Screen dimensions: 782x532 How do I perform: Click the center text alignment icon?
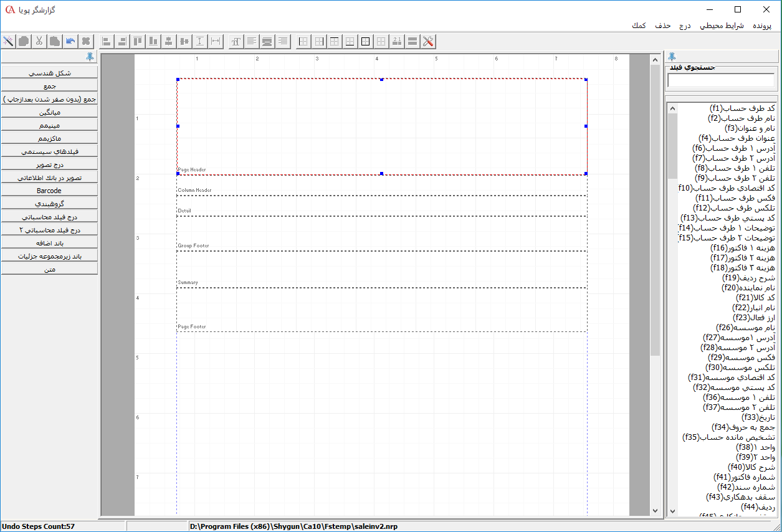point(267,41)
